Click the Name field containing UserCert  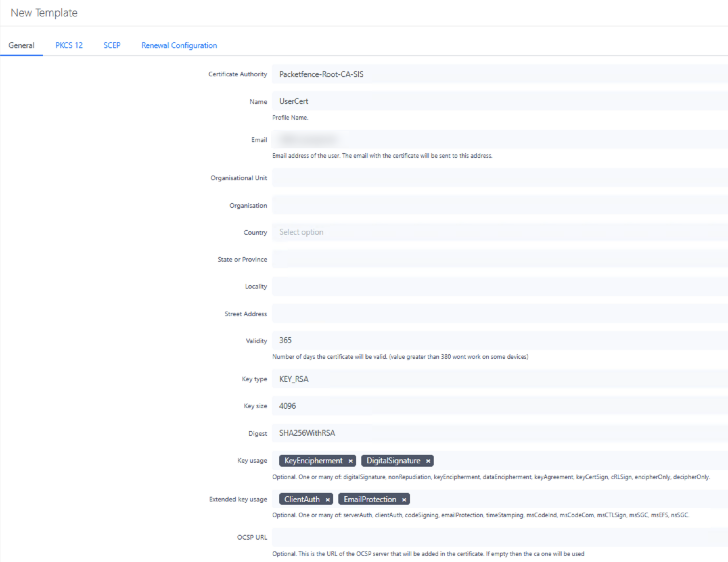coord(500,101)
